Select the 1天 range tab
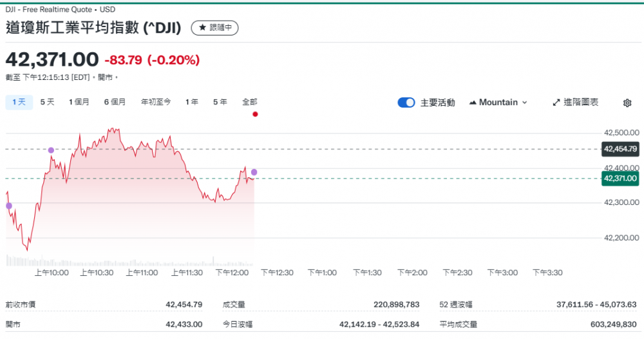Viewport: 644px width, 339px height. (19, 102)
